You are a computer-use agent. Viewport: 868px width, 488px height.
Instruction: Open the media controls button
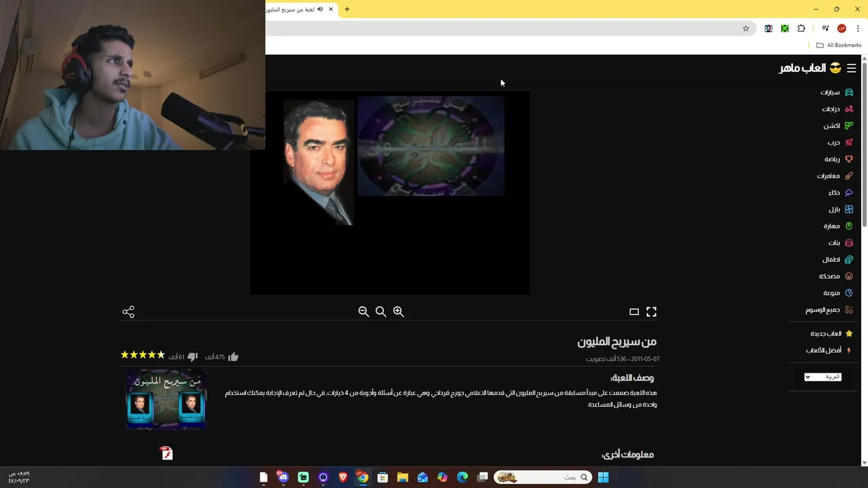click(x=825, y=28)
